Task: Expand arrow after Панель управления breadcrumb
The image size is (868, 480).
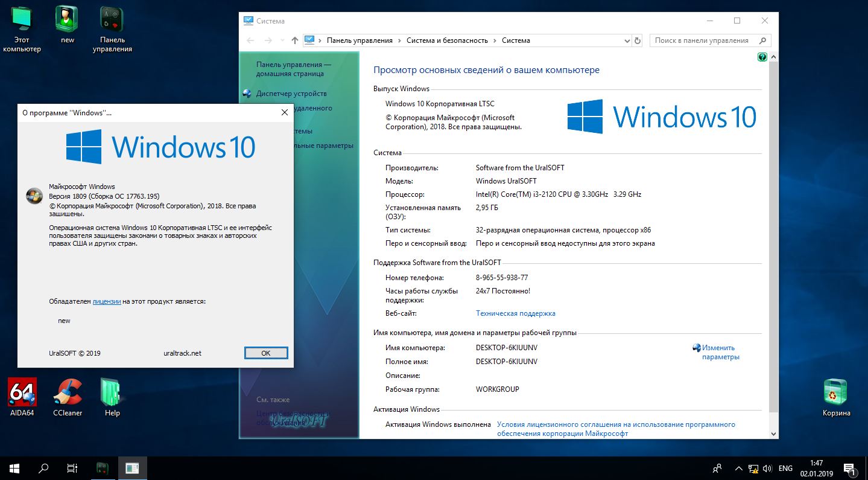Action: point(399,40)
